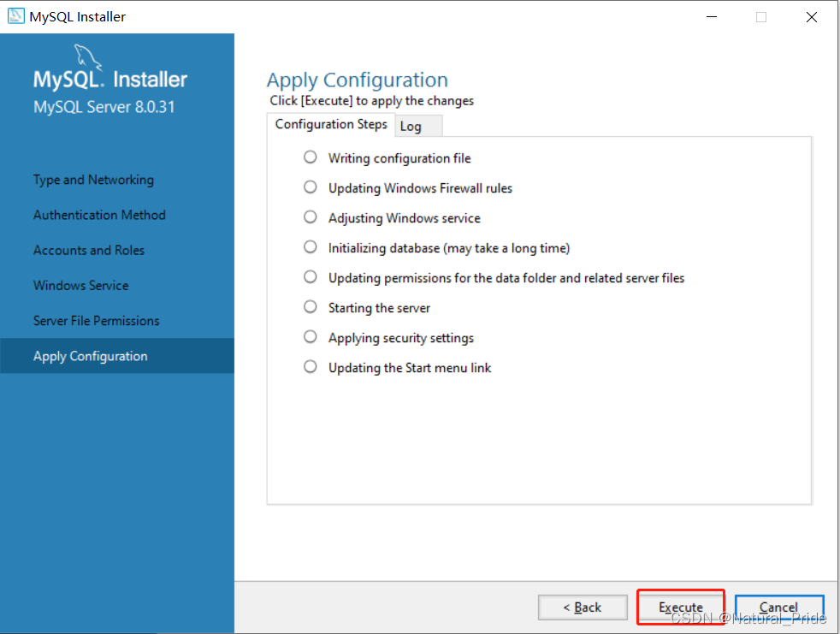
Task: Highlight the Apply Configuration sidebar entry
Action: pyautogui.click(x=90, y=355)
